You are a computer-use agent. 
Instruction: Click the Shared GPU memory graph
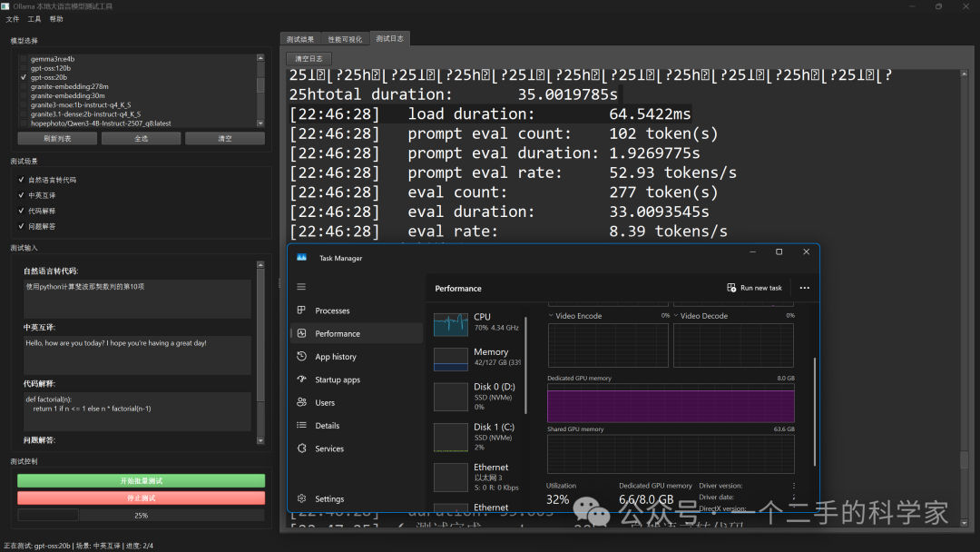point(671,454)
